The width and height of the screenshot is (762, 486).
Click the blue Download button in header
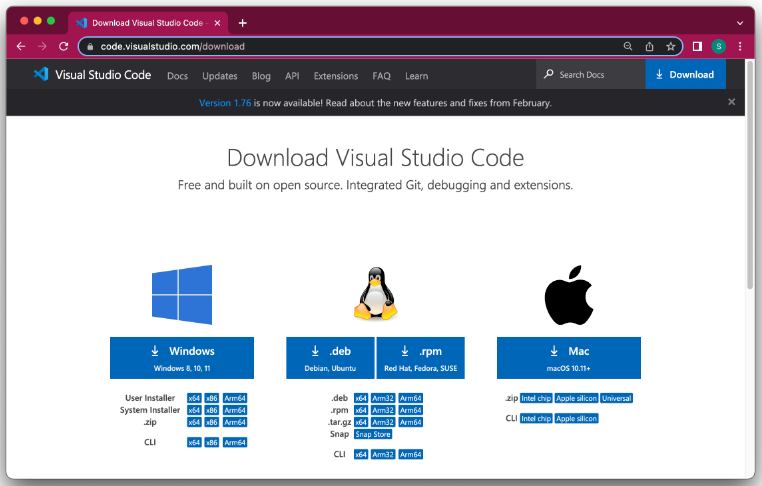(x=685, y=74)
